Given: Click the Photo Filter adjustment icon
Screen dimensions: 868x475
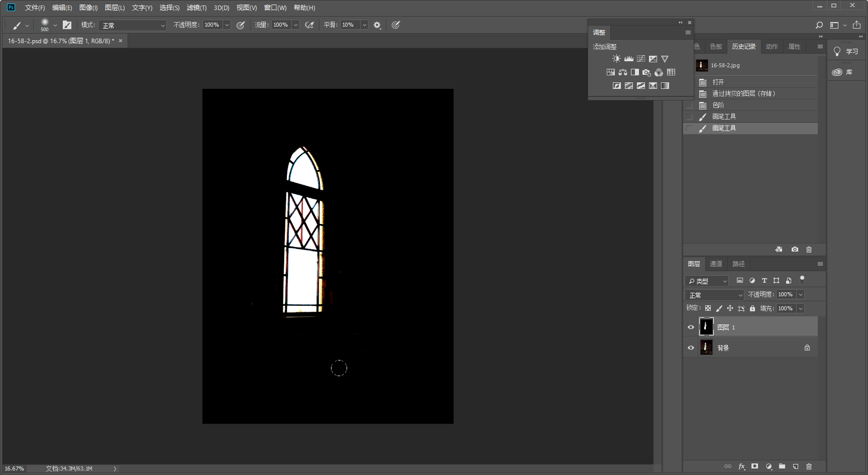Looking at the screenshot, I should click(x=646, y=72).
